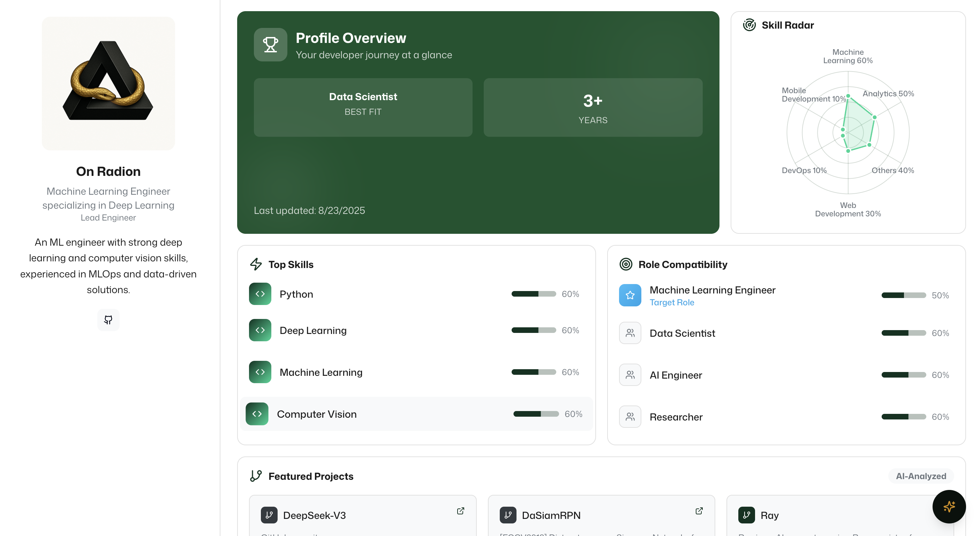Click the 'Web Development 30%' radar label
This screenshot has height=536, width=980.
point(848,209)
